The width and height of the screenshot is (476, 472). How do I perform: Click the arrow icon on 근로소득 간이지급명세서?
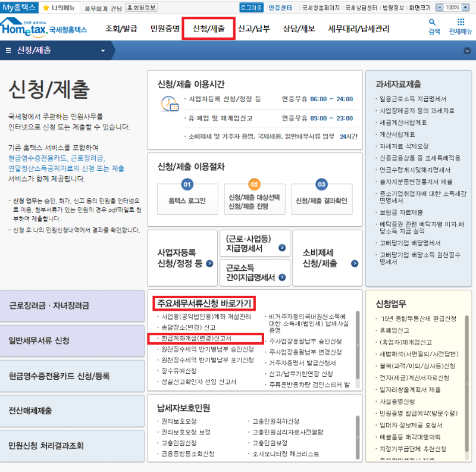tap(282, 277)
